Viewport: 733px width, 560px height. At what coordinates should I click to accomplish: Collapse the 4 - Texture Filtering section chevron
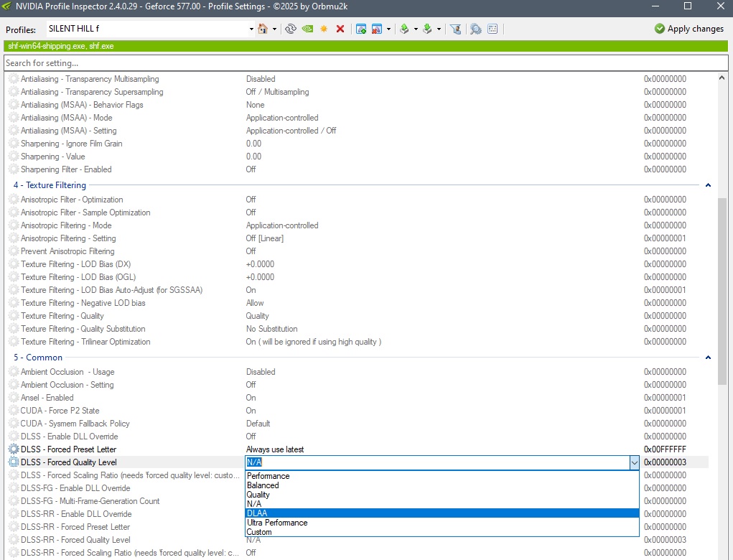click(x=708, y=185)
